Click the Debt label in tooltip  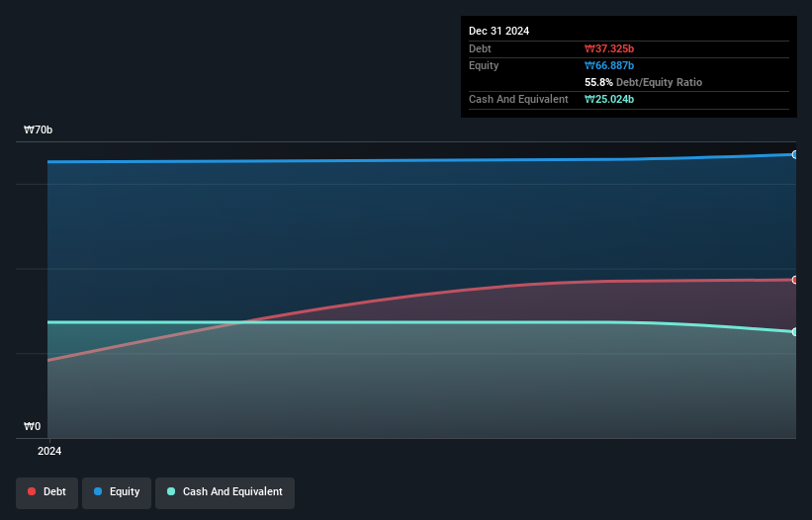[480, 48]
